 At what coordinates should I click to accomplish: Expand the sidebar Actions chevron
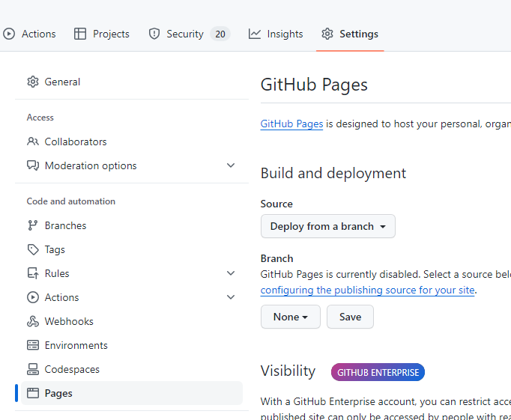[231, 297]
